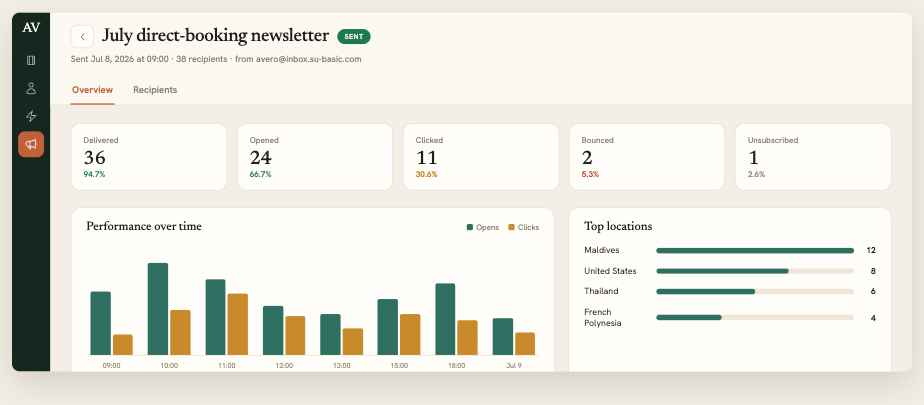
Task: Click the AV logo in sidebar
Action: tap(31, 28)
